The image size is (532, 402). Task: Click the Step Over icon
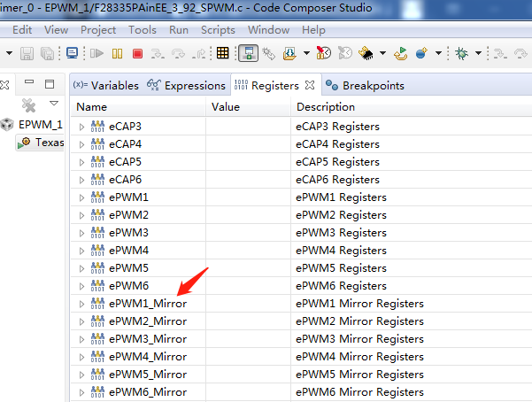coord(178,54)
